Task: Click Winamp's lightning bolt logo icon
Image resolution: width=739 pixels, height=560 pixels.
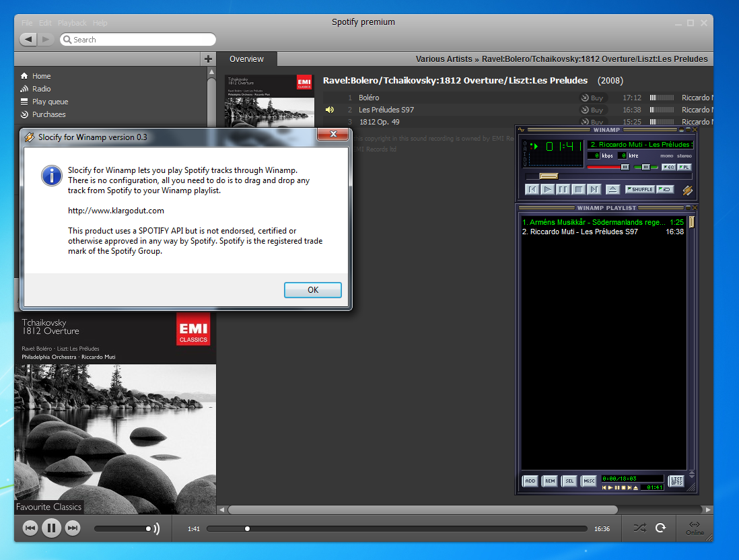Action: 688,190
